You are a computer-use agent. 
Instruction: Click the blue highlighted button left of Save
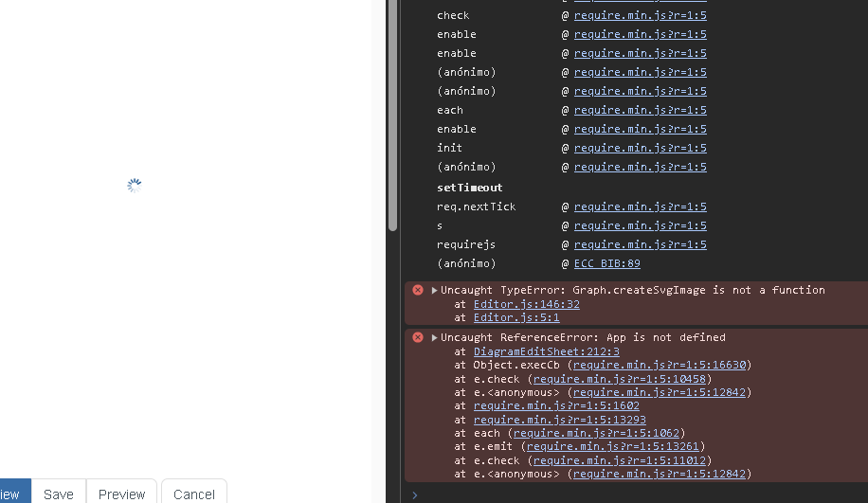(x=13, y=494)
